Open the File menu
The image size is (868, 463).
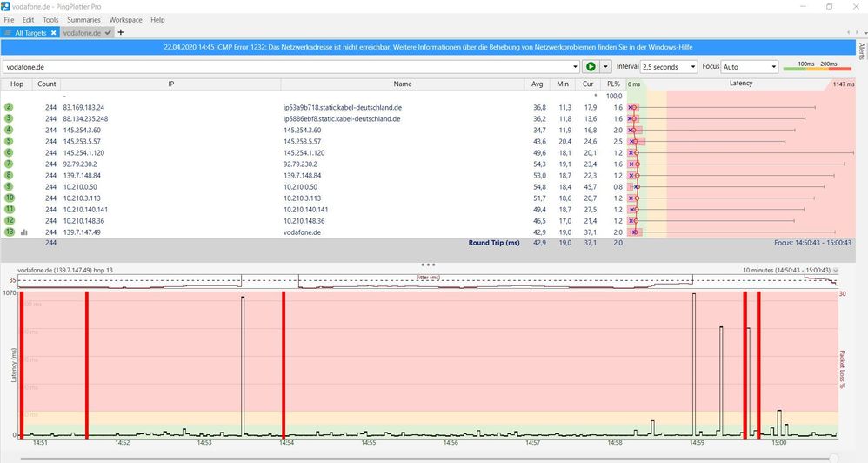pos(9,19)
